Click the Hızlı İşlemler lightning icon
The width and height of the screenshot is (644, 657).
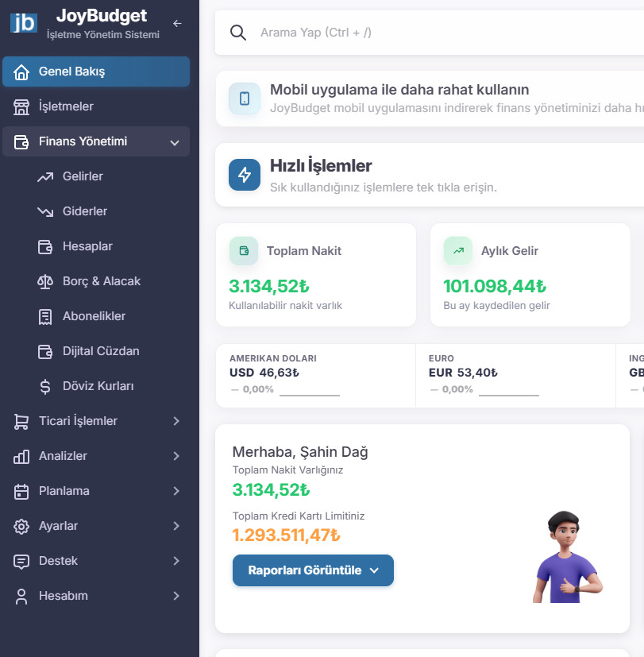[245, 175]
